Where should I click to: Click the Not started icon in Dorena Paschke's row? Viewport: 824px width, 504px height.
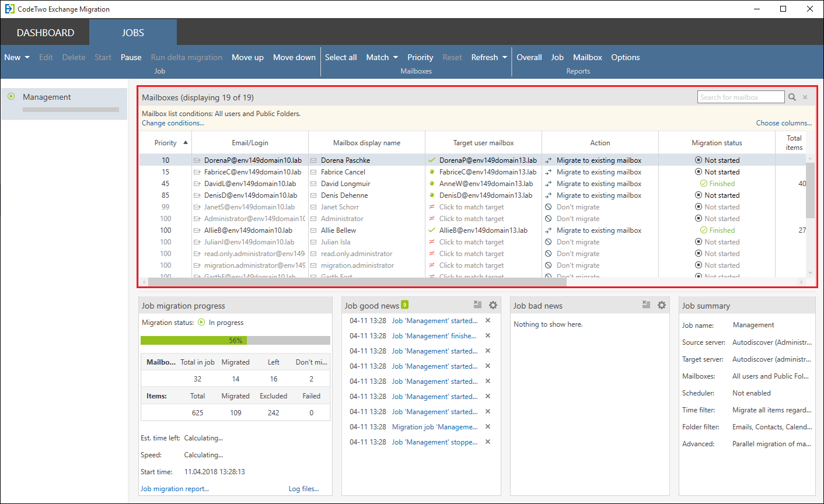[x=699, y=160]
